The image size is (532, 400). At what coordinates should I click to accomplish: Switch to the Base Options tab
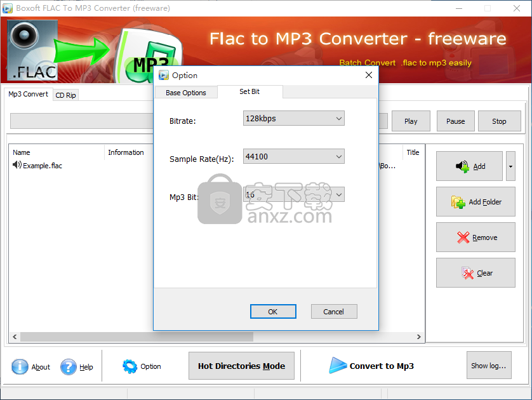[x=186, y=93]
